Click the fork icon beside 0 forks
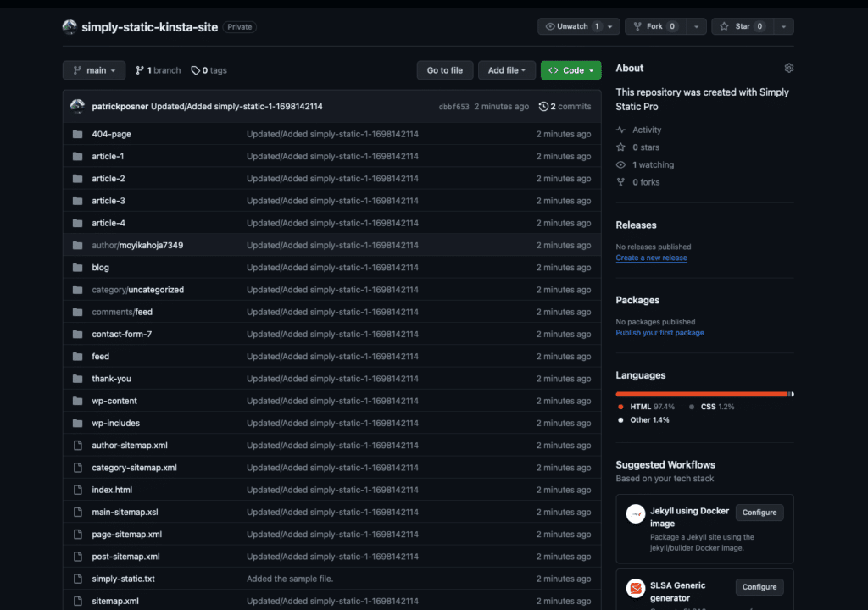The width and height of the screenshot is (868, 610). (620, 182)
